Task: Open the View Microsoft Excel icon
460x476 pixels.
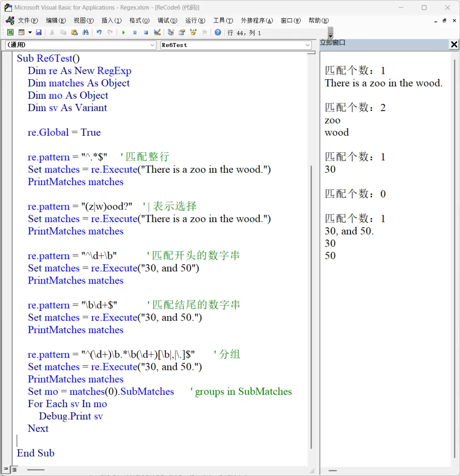Action: coord(10,32)
